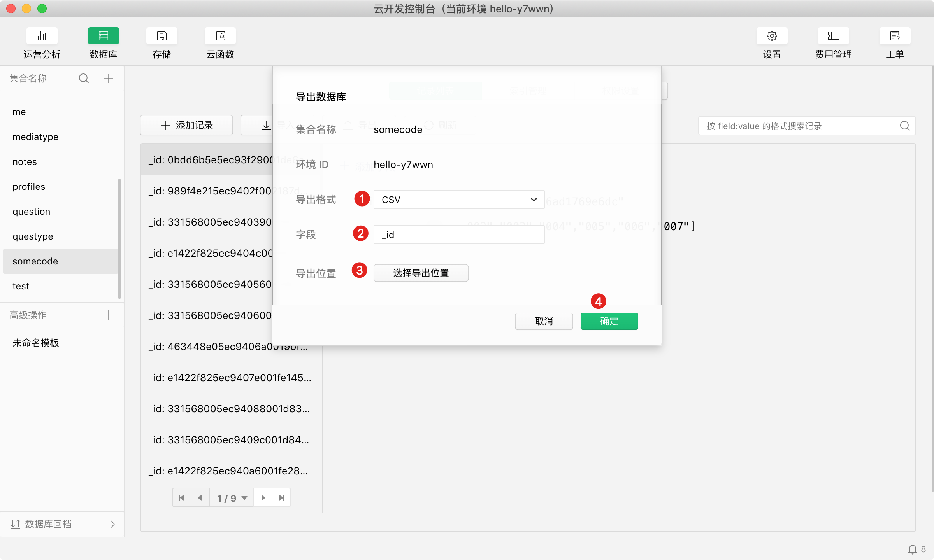The width and height of the screenshot is (934, 560).
Task: Click the 存储 storage icon
Action: pyautogui.click(x=162, y=36)
